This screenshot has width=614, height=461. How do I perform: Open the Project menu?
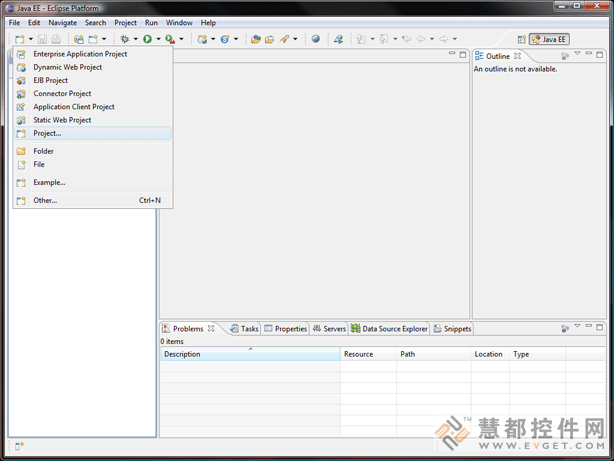[125, 23]
